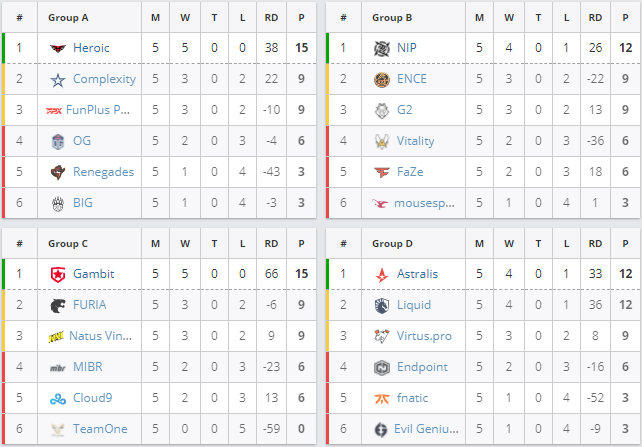Click the Astralis logo icon

tap(382, 275)
